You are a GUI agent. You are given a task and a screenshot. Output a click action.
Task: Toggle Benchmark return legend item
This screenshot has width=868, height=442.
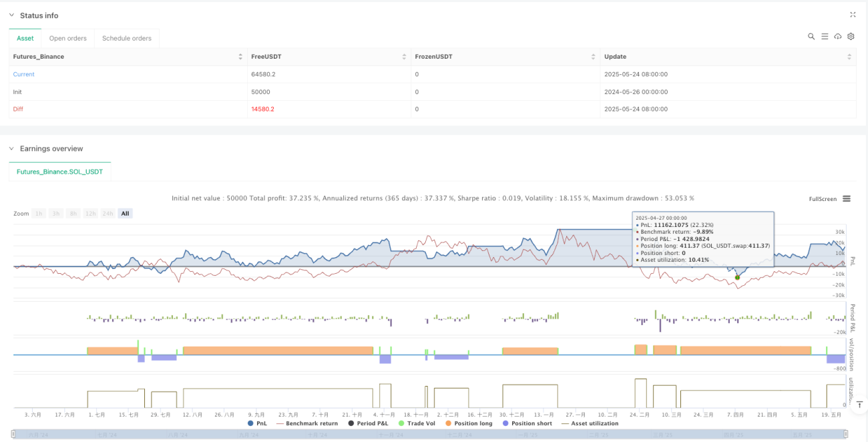[x=306, y=423]
